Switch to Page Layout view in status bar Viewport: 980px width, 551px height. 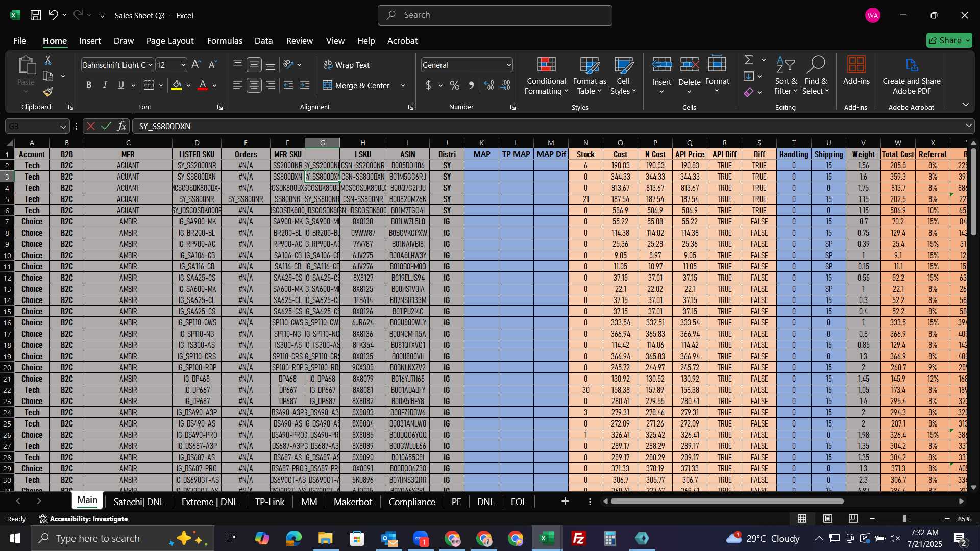coord(828,519)
